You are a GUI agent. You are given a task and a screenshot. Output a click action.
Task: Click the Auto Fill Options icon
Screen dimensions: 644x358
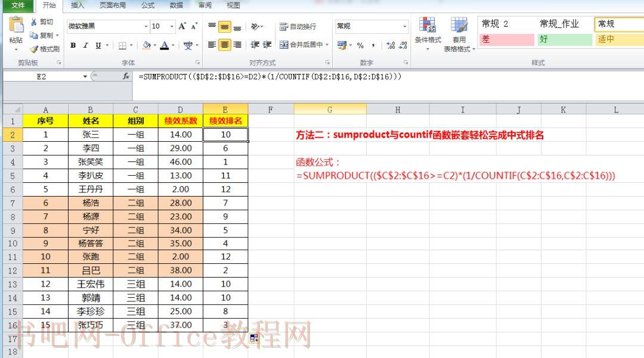pos(254,338)
